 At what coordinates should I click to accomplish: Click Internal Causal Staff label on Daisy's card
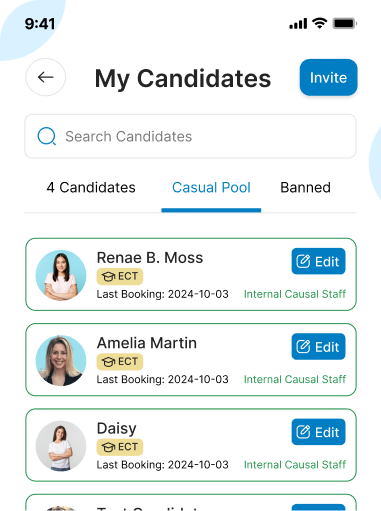pyautogui.click(x=295, y=465)
